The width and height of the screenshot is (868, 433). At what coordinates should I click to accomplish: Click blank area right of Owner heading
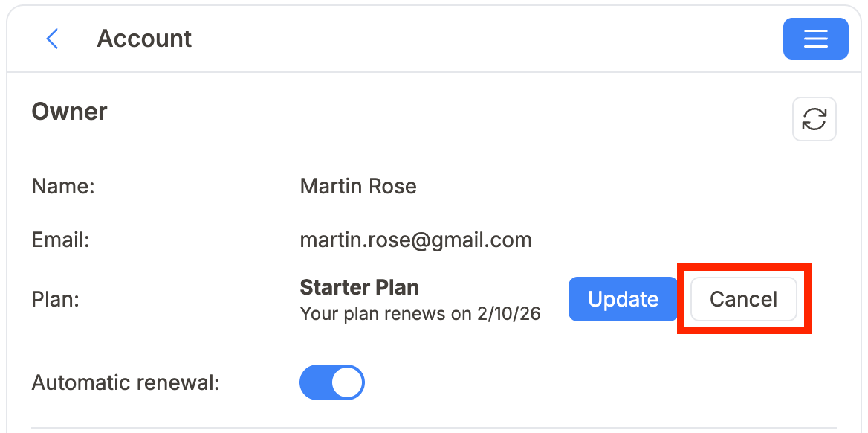[446, 112]
